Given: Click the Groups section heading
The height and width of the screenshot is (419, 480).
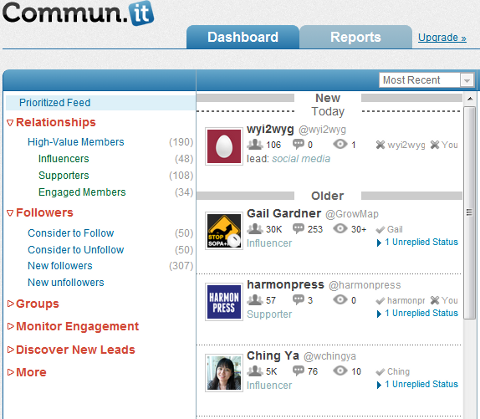Looking at the screenshot, I should 37,304.
